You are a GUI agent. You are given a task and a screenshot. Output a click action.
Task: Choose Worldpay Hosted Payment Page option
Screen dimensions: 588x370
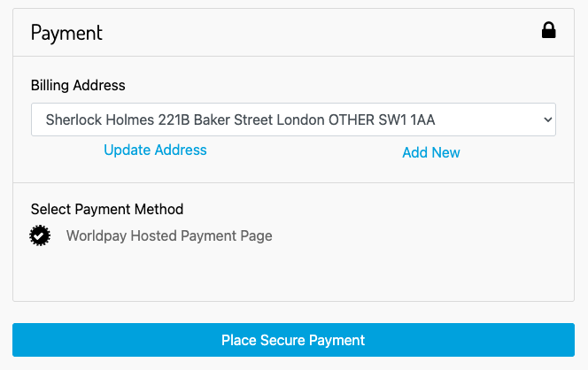click(x=40, y=236)
